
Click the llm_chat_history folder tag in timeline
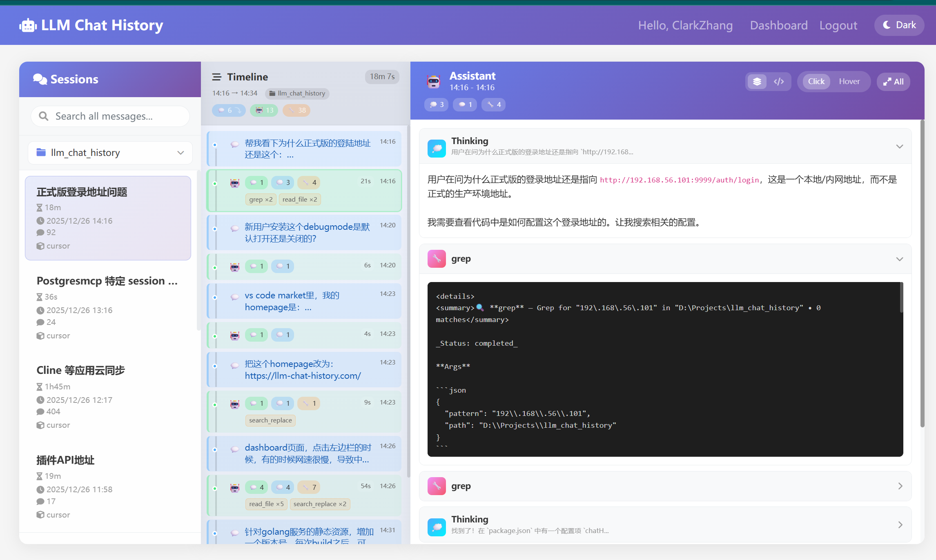[x=297, y=93]
